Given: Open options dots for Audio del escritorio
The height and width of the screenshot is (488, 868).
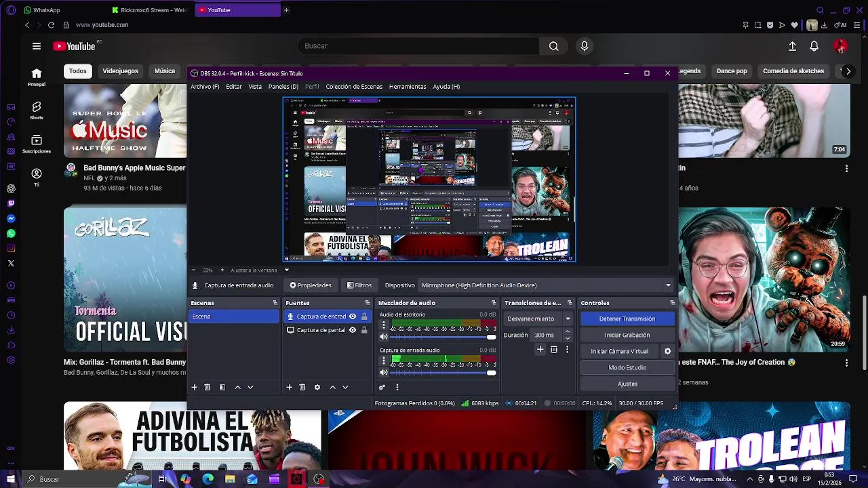Looking at the screenshot, I should click(x=384, y=325).
